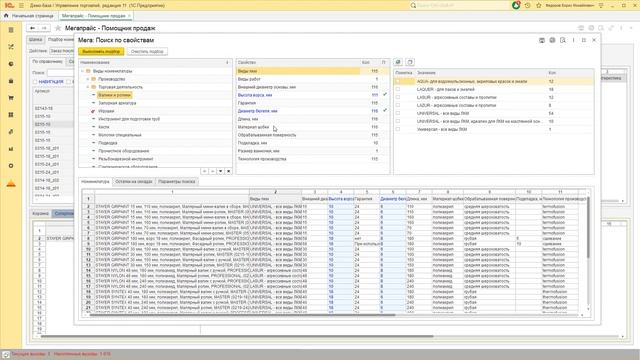Click the print icon in dialog header
Viewport: 640px width, 360px height.
click(552, 40)
